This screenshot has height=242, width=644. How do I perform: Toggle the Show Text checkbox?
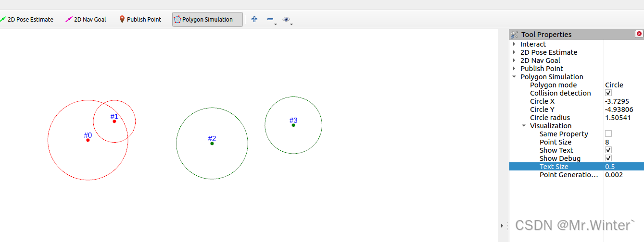coord(608,150)
